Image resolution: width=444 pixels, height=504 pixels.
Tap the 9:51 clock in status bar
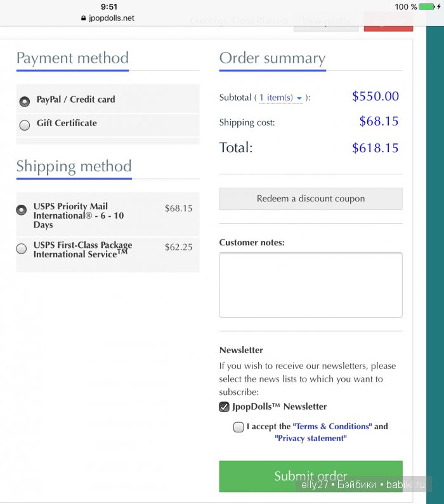coord(109,7)
